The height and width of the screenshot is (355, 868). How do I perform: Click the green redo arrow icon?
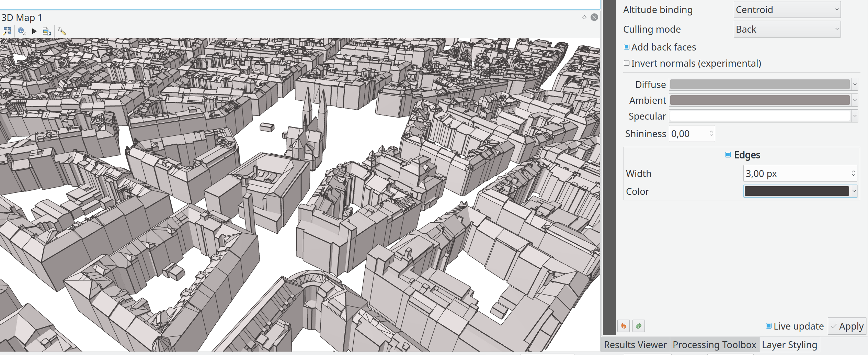pyautogui.click(x=638, y=326)
